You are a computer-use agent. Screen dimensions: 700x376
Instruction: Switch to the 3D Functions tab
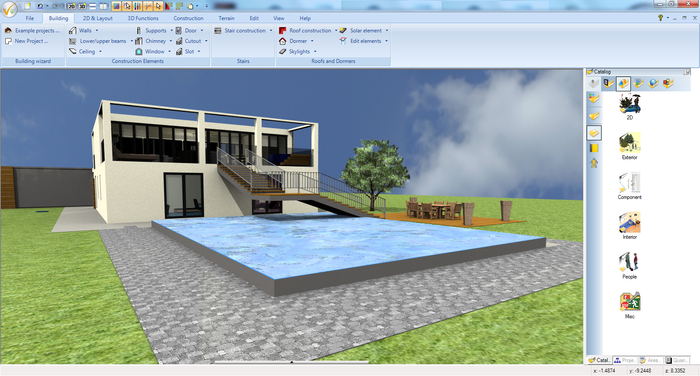[143, 18]
